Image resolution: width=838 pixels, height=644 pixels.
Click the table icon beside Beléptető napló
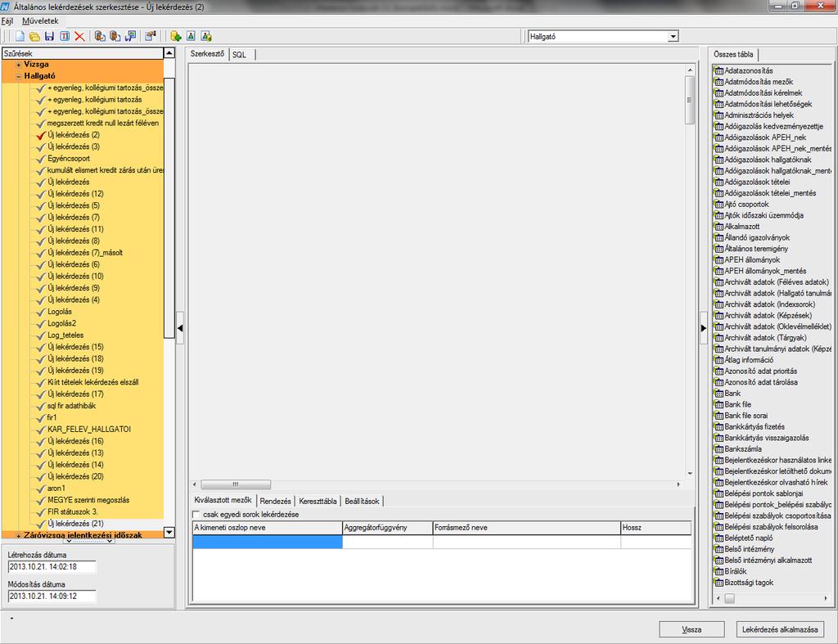click(x=719, y=538)
